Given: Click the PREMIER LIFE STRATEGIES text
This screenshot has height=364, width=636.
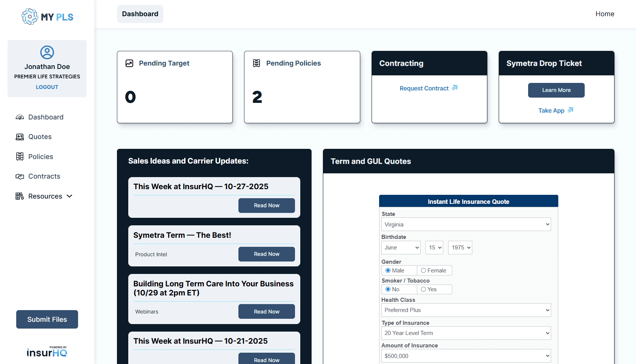Looking at the screenshot, I should 47,76.
